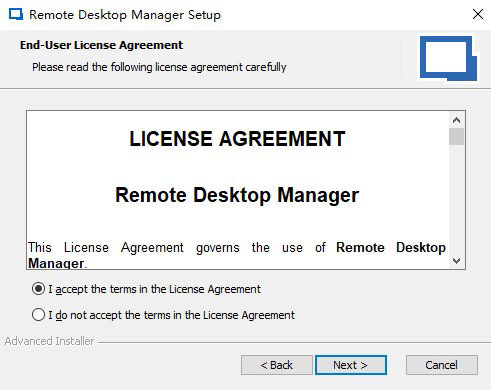Click the scrollbar track below the thumb
This screenshot has width=491, height=390.
(456, 199)
